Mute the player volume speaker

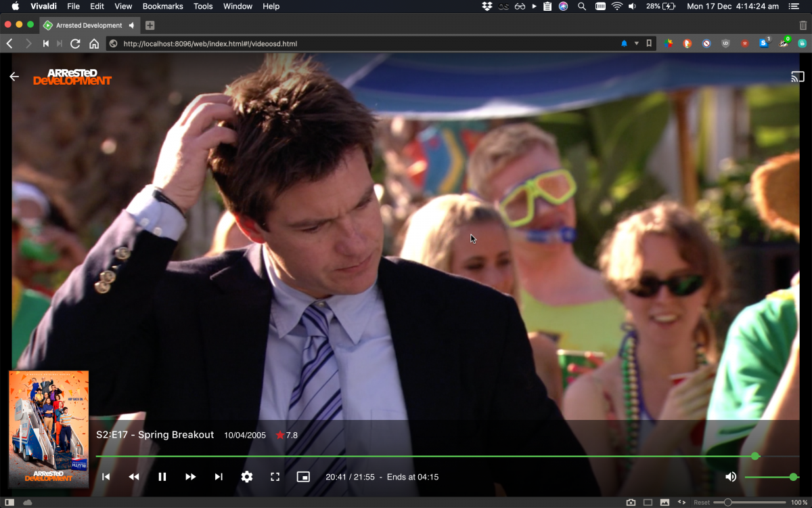731,477
